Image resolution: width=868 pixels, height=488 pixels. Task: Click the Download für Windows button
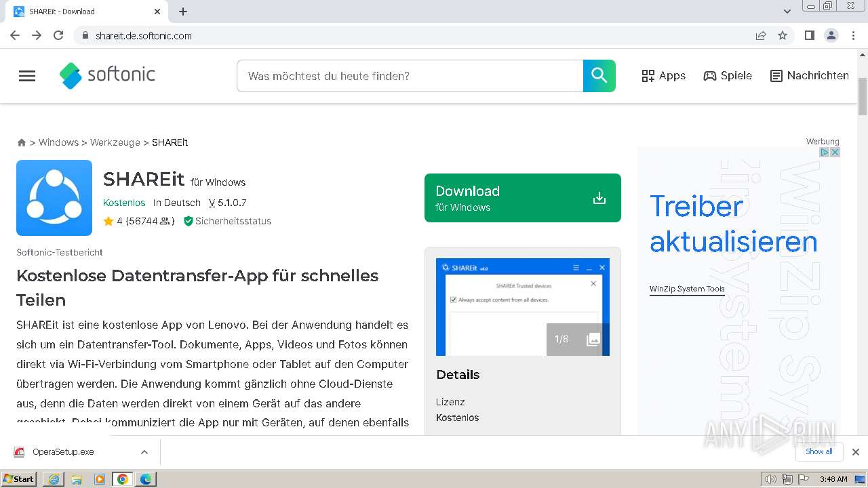point(523,198)
